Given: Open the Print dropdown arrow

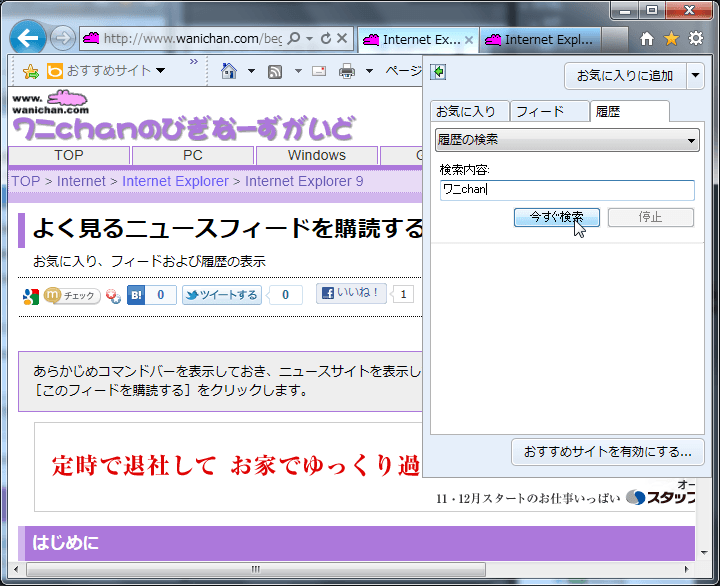Looking at the screenshot, I should point(369,71).
